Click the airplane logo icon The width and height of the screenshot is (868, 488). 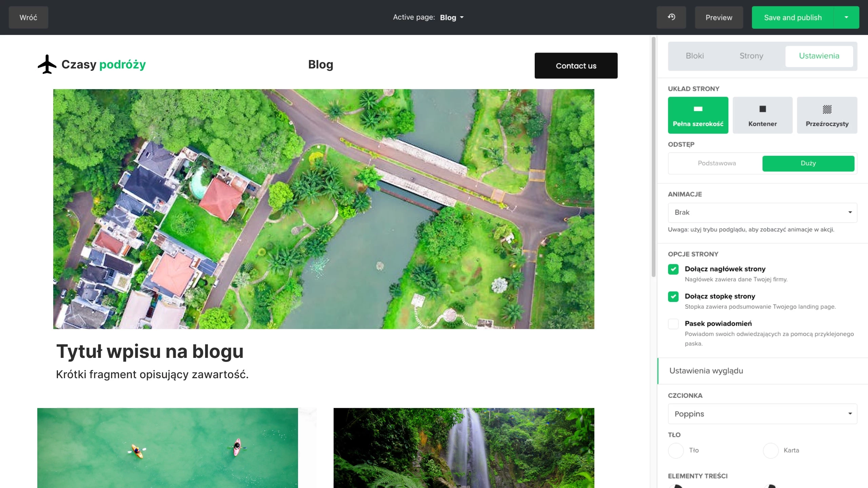click(47, 64)
